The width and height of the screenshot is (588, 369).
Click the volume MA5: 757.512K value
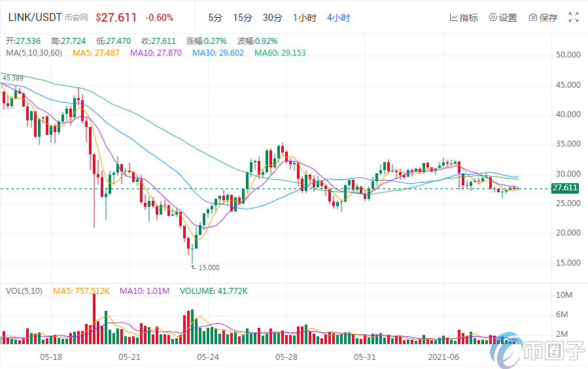click(81, 291)
